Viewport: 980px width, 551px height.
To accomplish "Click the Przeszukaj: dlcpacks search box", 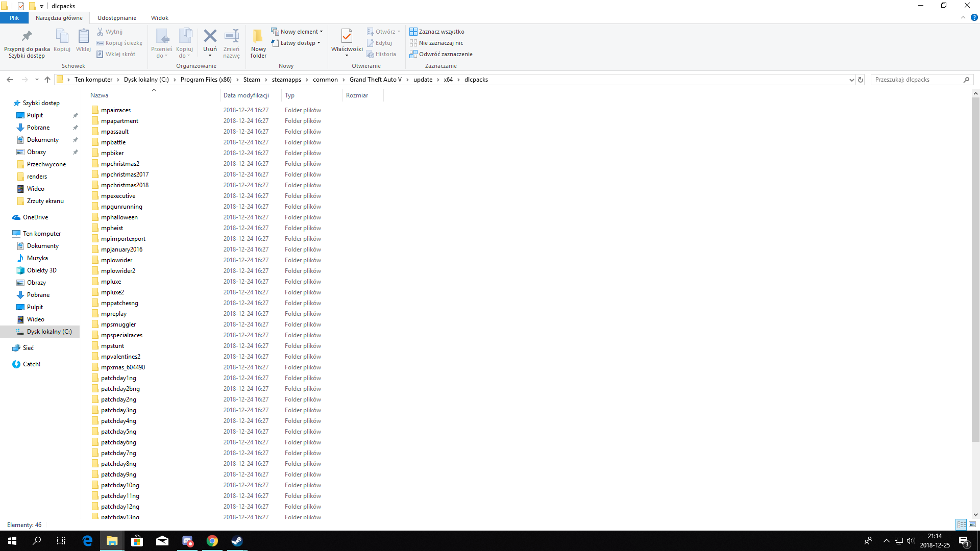I will [x=922, y=80].
